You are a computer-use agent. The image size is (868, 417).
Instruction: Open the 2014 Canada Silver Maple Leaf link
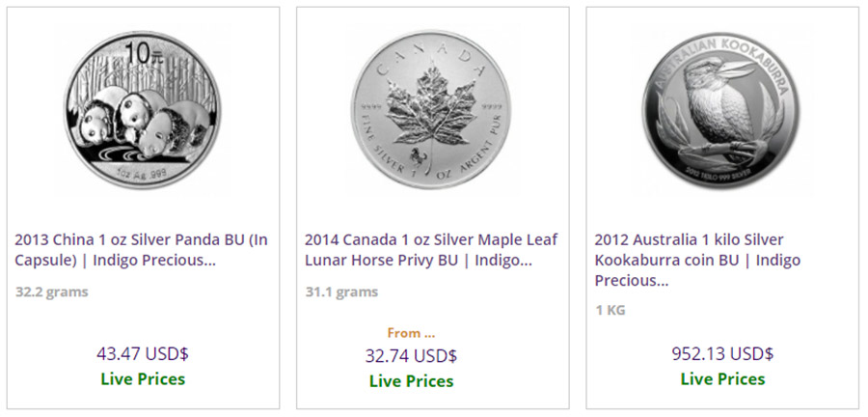click(x=431, y=250)
